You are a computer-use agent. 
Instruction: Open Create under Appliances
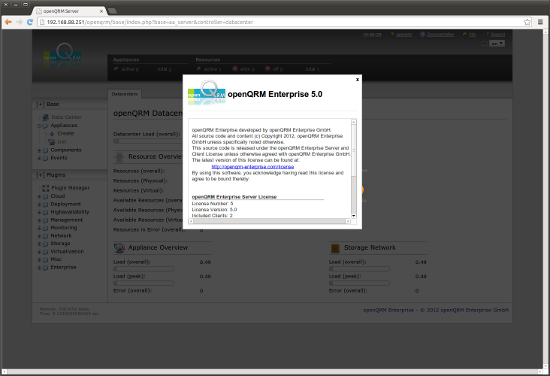[x=66, y=133]
